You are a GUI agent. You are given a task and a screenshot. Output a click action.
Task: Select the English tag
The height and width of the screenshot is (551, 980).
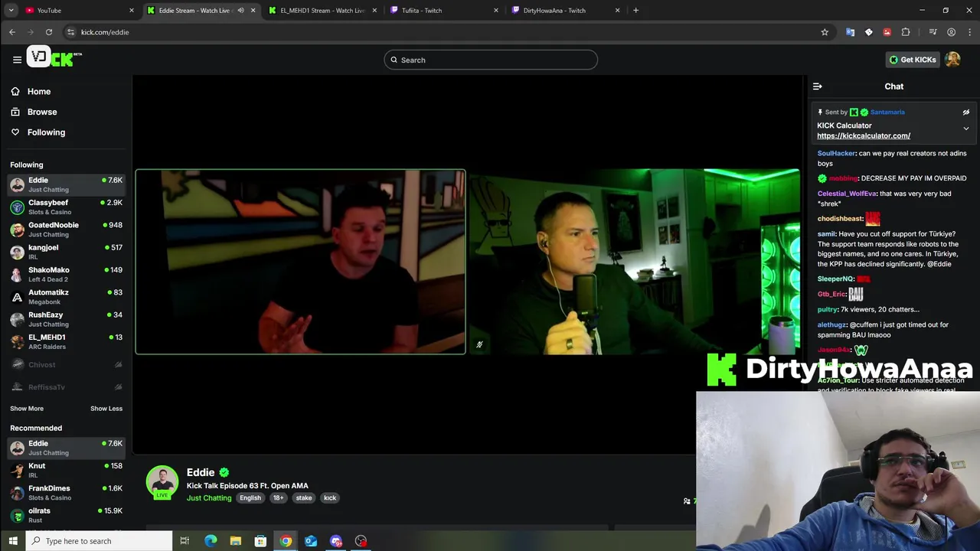coord(250,498)
